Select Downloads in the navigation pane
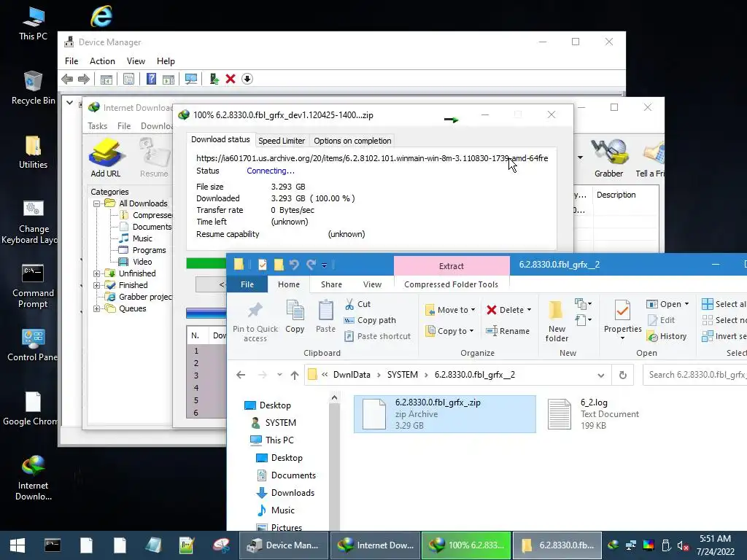The height and width of the screenshot is (560, 747). [293, 493]
